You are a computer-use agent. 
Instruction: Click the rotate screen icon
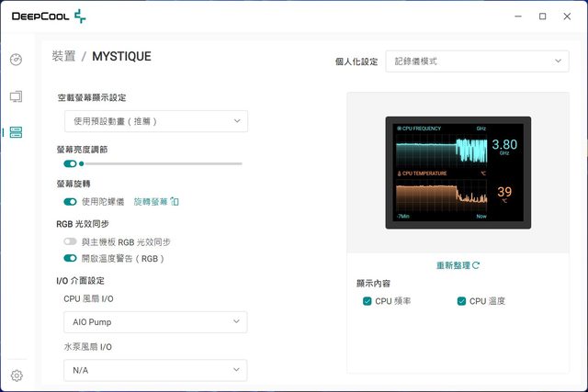[175, 201]
